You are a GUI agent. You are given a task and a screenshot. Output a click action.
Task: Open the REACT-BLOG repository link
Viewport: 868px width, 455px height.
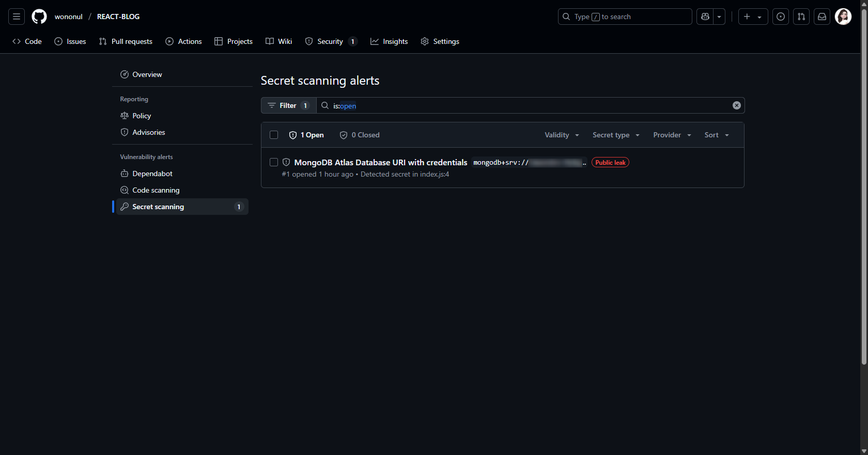118,17
